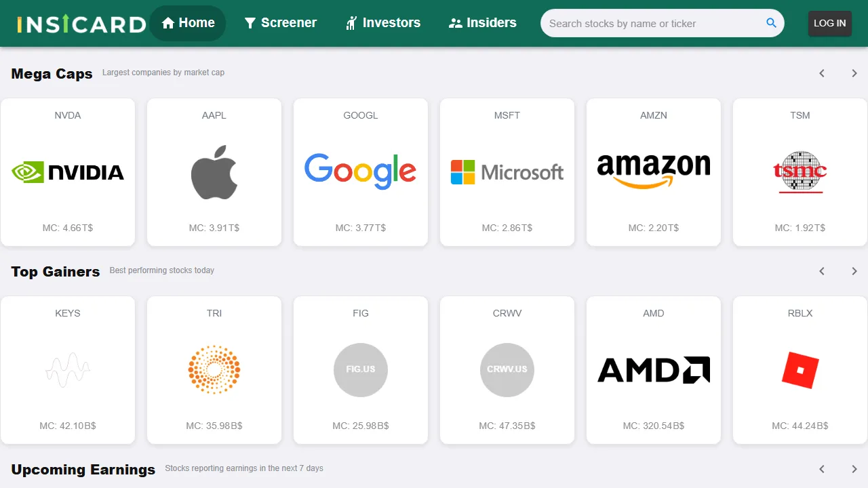Screen dimensions: 868x488
Task: Click the left chevron for Top Gainers
Action: [821, 270]
